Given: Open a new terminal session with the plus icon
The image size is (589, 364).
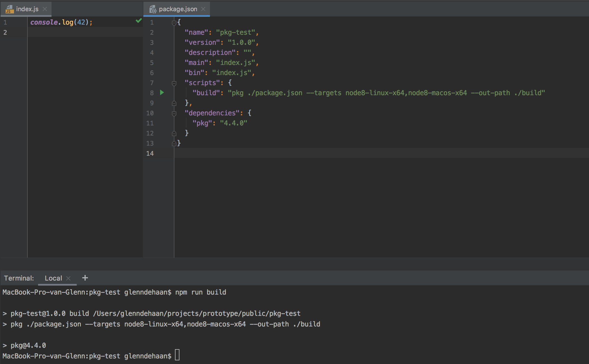Looking at the screenshot, I should click(85, 278).
